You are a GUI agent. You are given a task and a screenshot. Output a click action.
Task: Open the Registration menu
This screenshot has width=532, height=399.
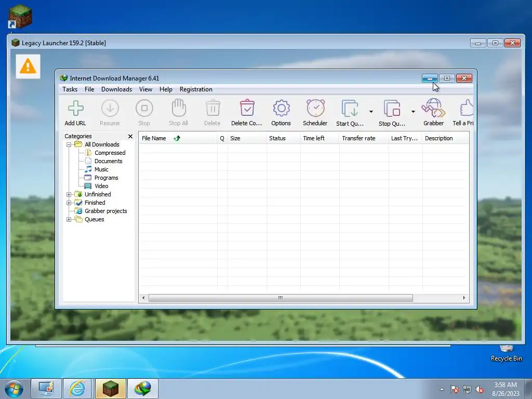[x=196, y=89]
